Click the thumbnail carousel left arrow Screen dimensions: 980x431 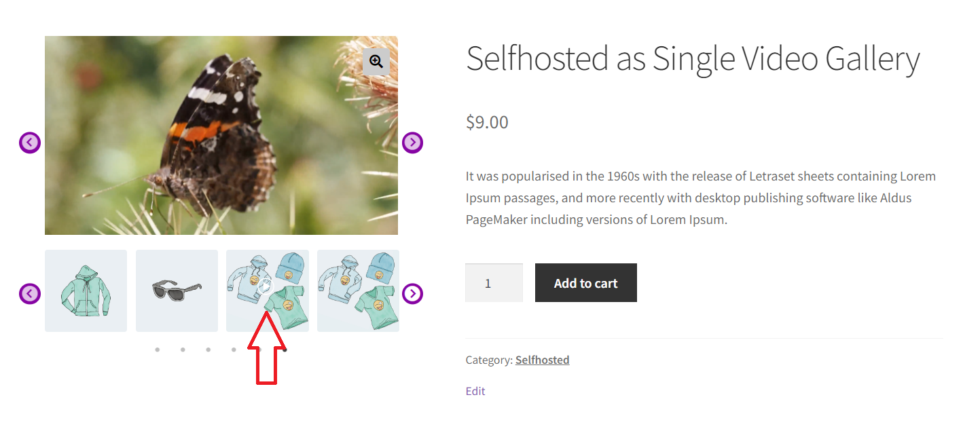click(29, 294)
